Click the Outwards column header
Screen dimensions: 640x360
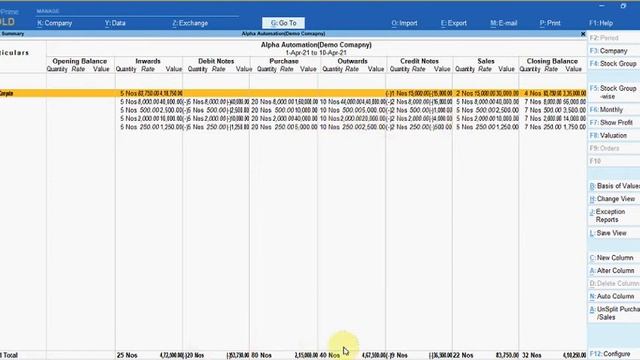pyautogui.click(x=352, y=61)
